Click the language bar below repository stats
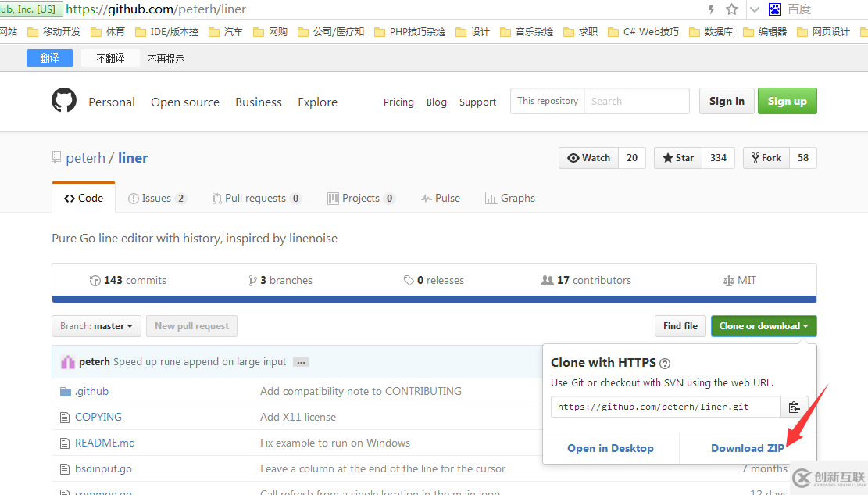This screenshot has width=868, height=495. (434, 300)
